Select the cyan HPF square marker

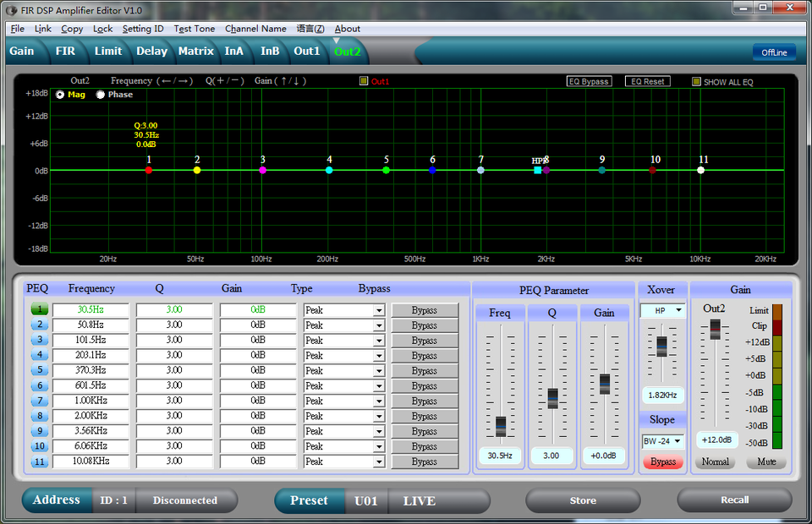pyautogui.click(x=537, y=170)
